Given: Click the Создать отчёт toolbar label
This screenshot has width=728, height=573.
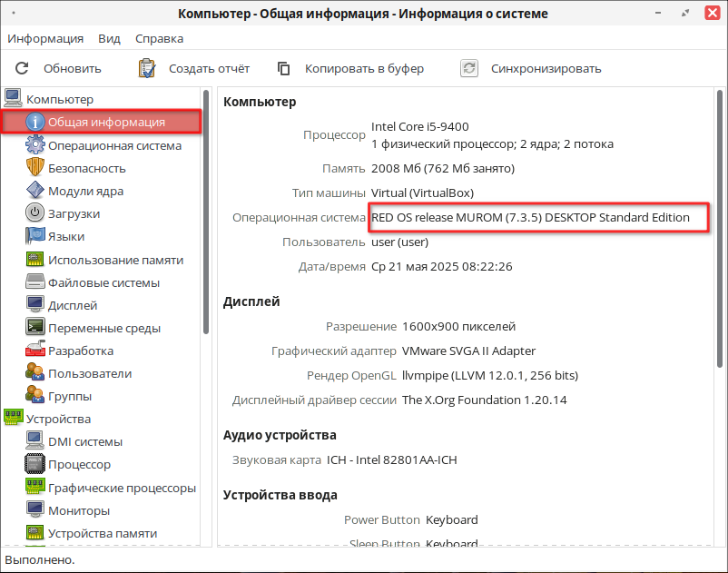Looking at the screenshot, I should tap(209, 69).
